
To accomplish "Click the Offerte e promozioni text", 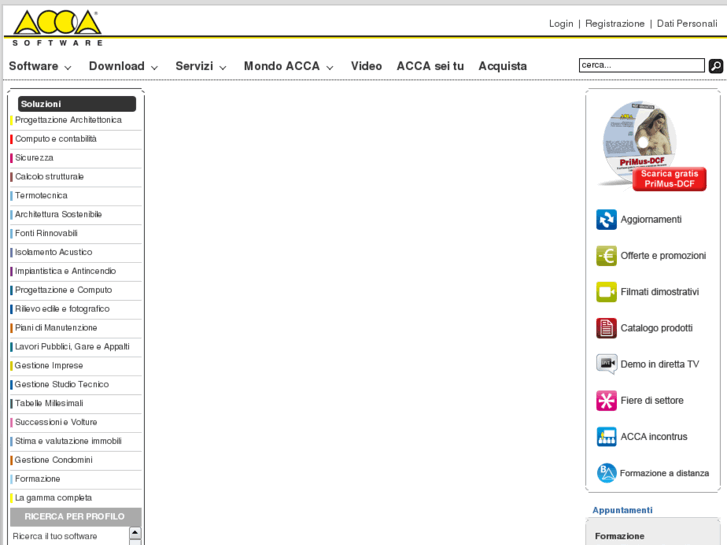I will [663, 256].
